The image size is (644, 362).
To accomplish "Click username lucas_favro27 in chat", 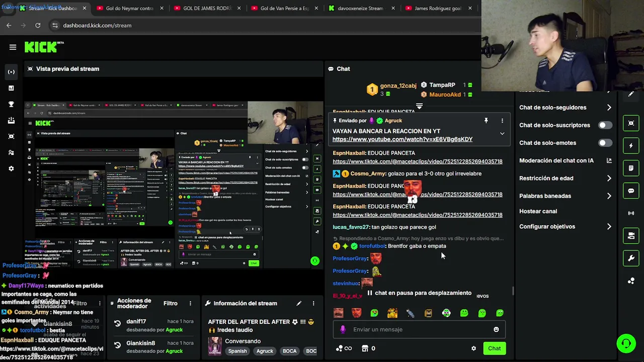I will point(351,227).
